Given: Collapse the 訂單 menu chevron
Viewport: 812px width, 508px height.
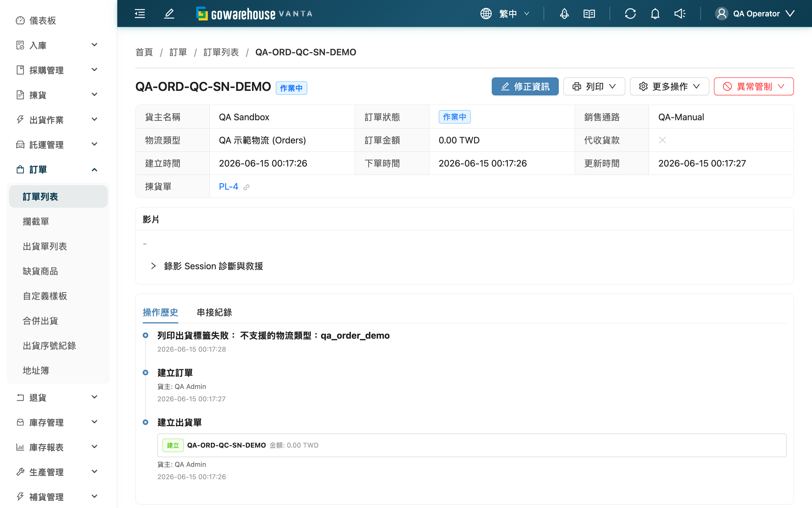Looking at the screenshot, I should [95, 170].
